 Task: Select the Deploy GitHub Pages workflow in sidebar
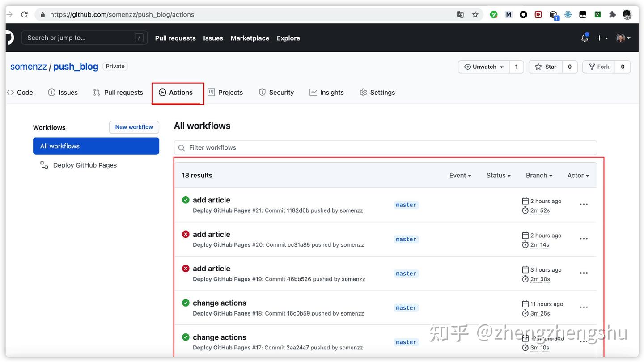coord(85,165)
